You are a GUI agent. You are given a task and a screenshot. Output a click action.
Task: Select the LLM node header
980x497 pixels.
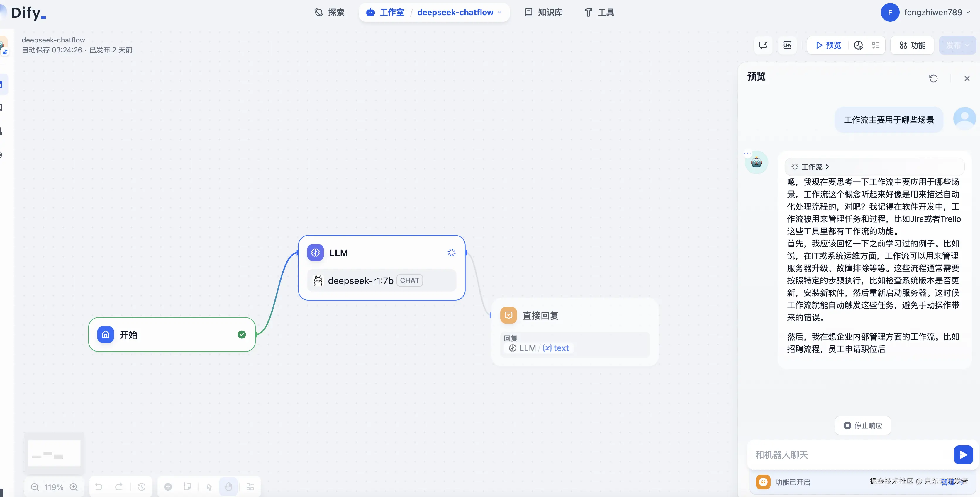(339, 253)
